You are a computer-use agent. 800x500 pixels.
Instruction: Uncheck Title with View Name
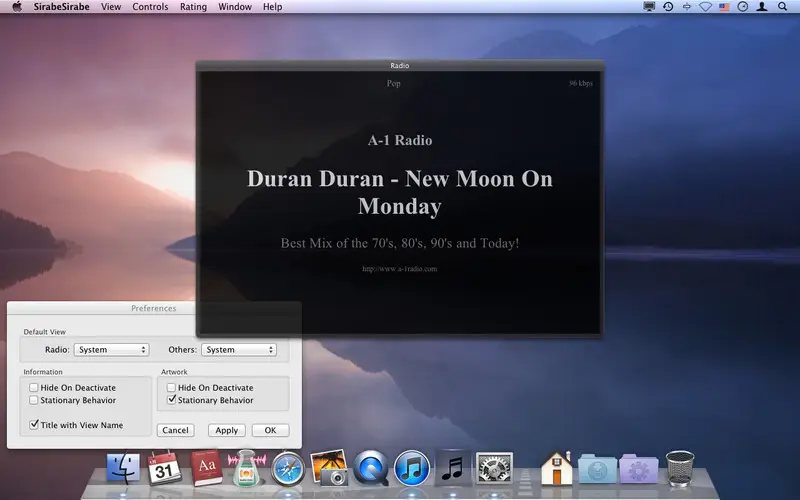pos(34,424)
